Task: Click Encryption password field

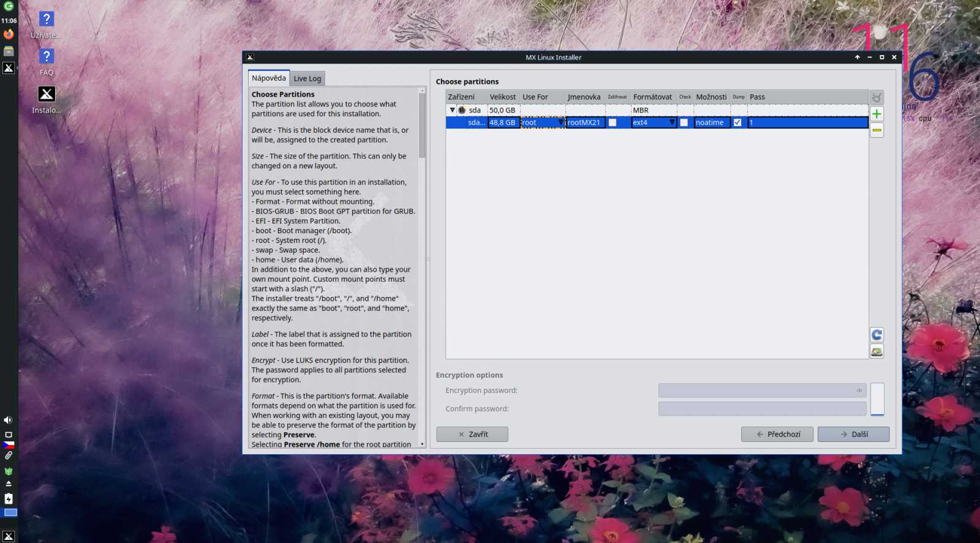Action: click(x=762, y=391)
